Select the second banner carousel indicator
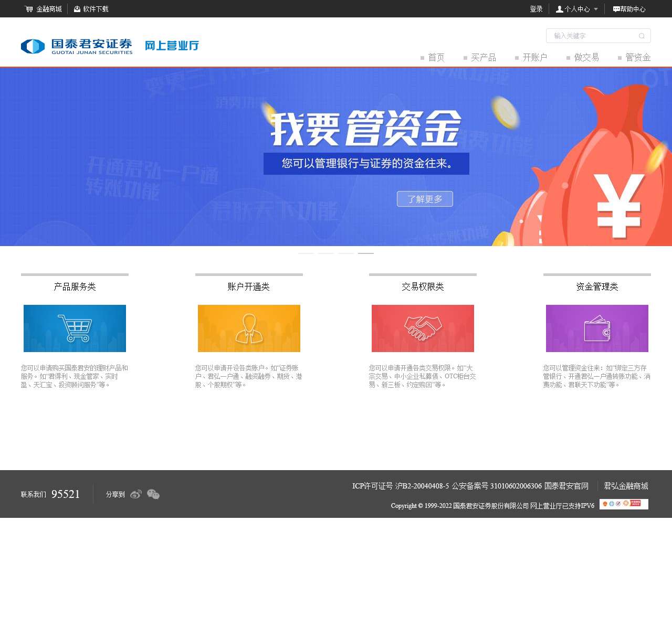This screenshot has height=627, width=672. pyautogui.click(x=326, y=253)
